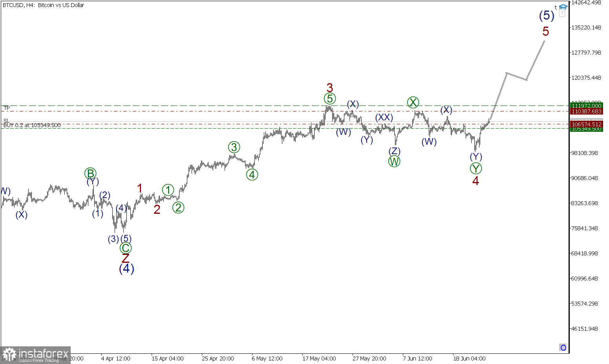This screenshot has width=609, height=364.
Task: Click the 68418.998 price axis value
Action: click(x=585, y=253)
